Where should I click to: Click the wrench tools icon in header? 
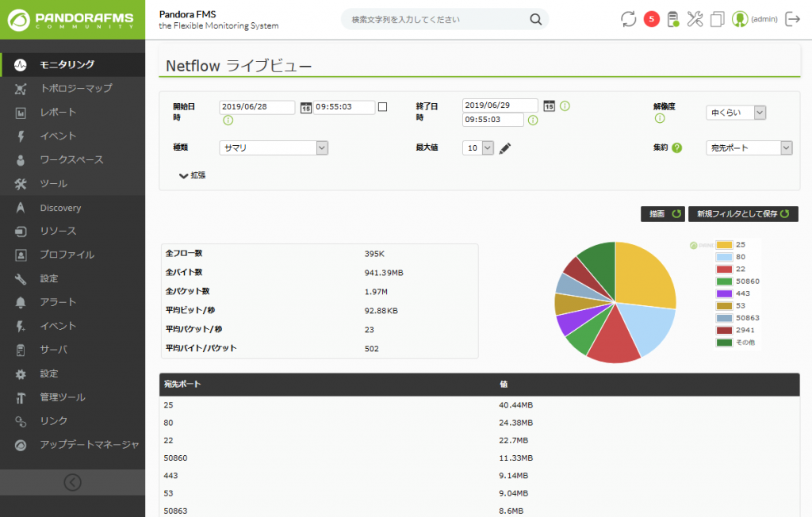coord(695,18)
